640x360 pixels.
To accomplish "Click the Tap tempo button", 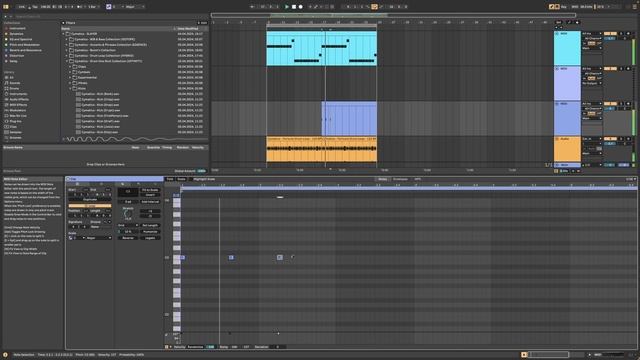I will [34, 7].
